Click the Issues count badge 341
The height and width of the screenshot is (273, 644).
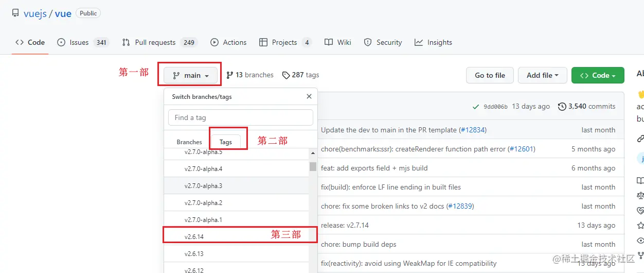[101, 42]
